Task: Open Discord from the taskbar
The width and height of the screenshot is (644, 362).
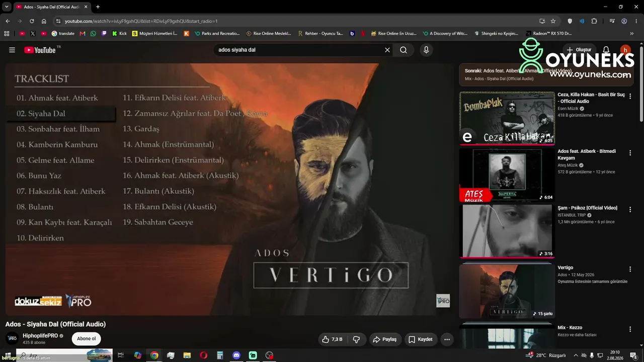Action: tap(236, 355)
